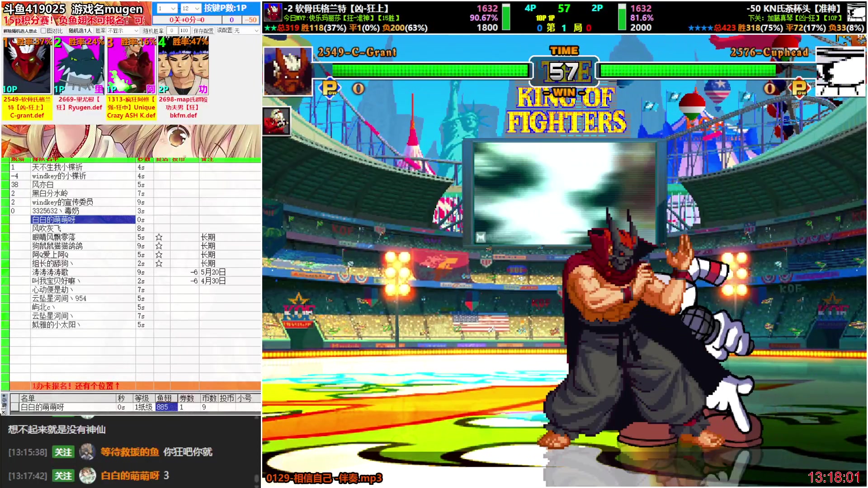This screenshot has width=868, height=488.
Task: Click the chat avatar of 白白的萌萌呀
Action: pos(87,475)
